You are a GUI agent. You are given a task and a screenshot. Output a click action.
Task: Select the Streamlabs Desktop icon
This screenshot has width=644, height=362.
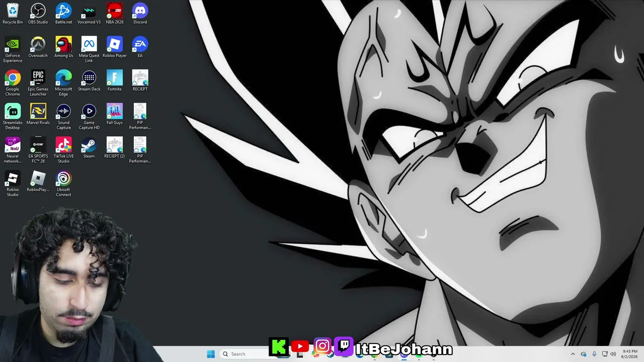(x=13, y=117)
